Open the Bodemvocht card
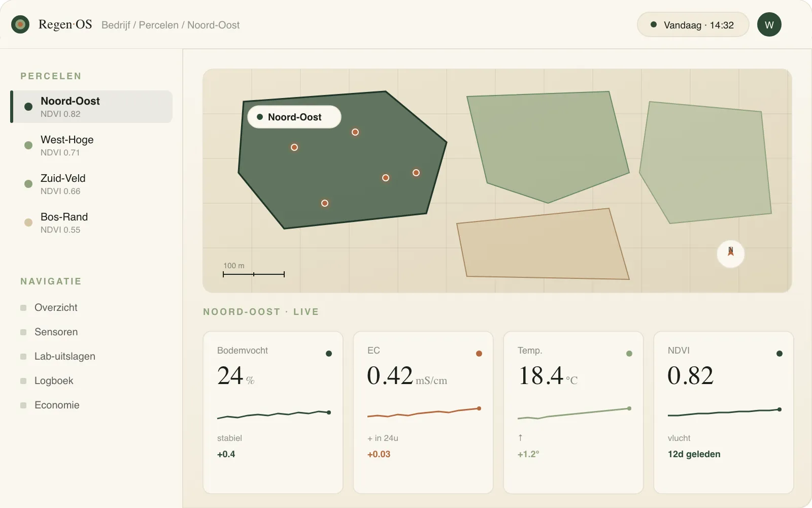This screenshot has height=508, width=812. pyautogui.click(x=273, y=412)
